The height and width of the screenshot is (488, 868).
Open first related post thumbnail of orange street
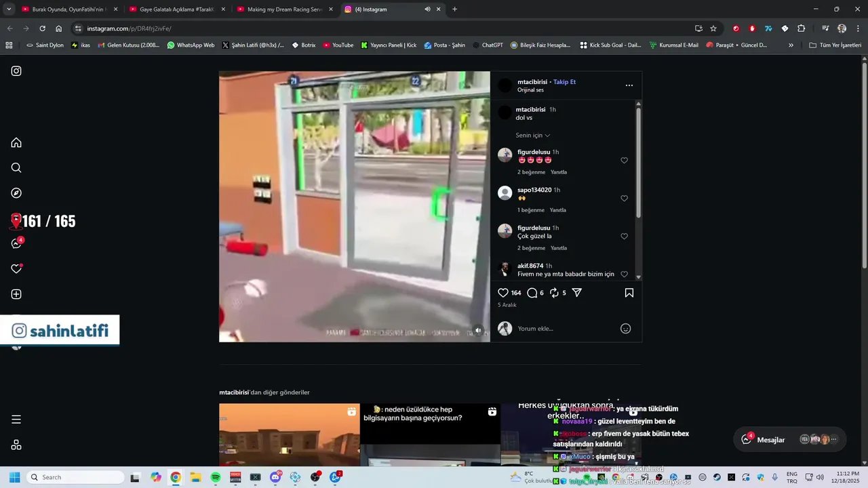pos(290,434)
